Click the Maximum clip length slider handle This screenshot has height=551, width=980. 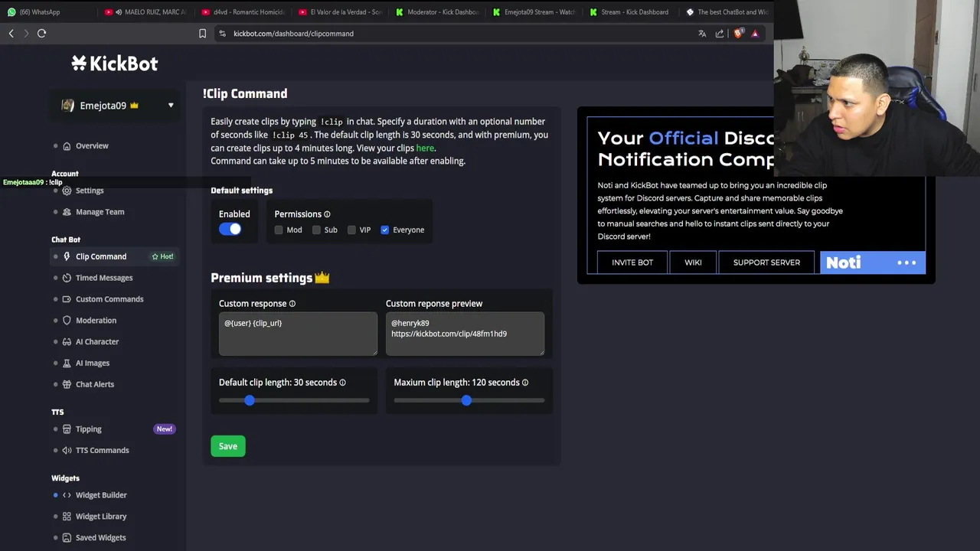click(x=466, y=400)
